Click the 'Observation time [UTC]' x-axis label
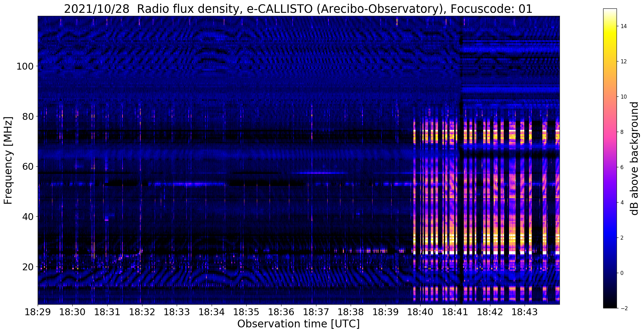The image size is (644, 333). tap(298, 324)
